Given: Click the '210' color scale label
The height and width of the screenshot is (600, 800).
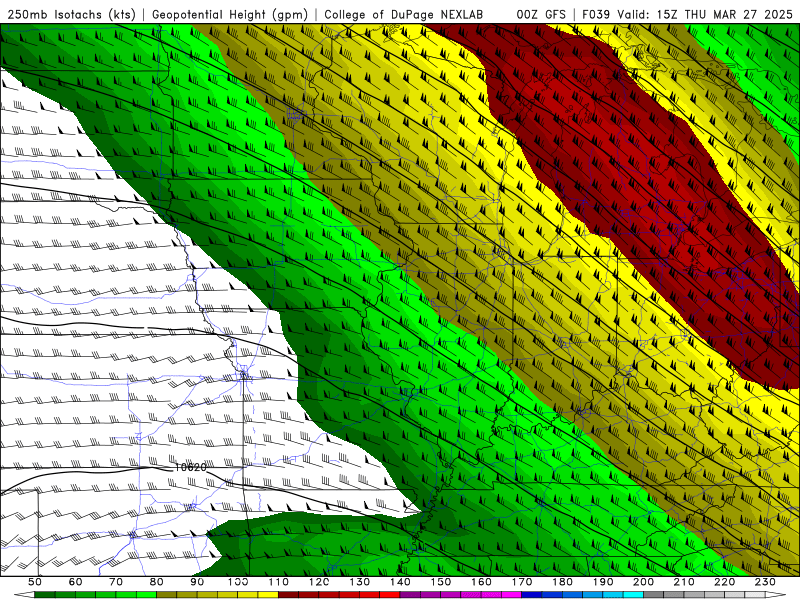Looking at the screenshot, I should click(684, 582).
